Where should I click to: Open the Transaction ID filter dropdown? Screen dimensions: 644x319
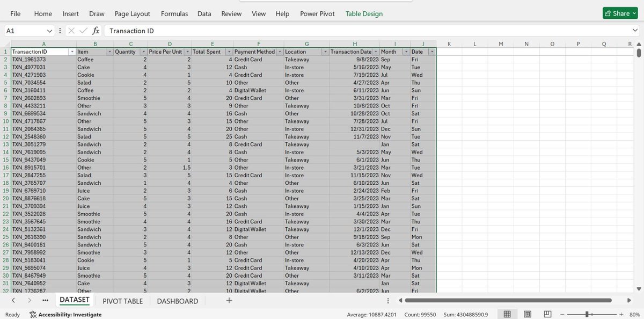coord(72,52)
